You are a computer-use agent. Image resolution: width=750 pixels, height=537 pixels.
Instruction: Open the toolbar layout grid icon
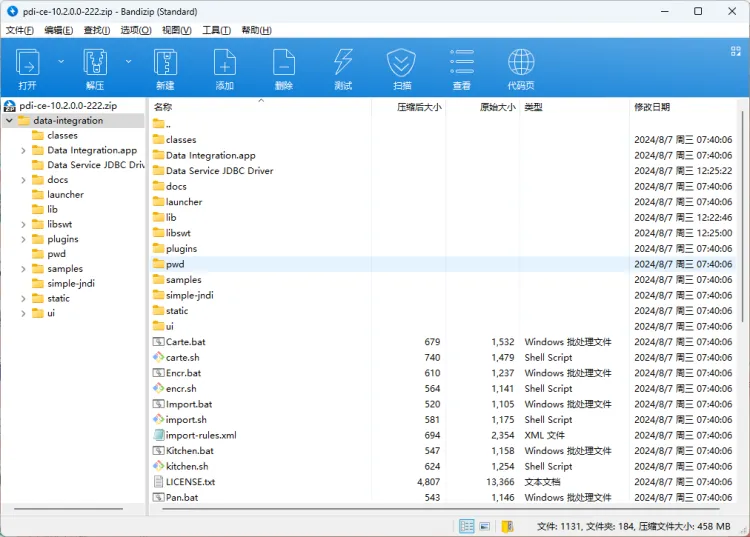pos(736,51)
